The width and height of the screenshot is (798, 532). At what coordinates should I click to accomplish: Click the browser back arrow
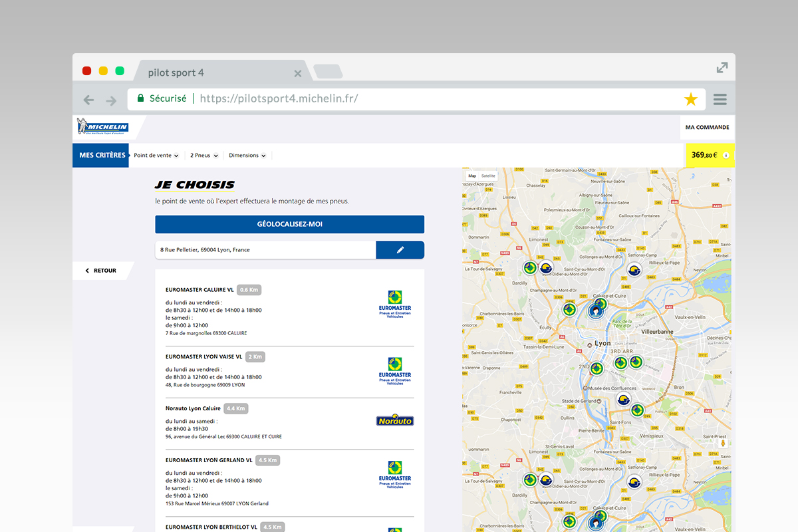point(88,100)
